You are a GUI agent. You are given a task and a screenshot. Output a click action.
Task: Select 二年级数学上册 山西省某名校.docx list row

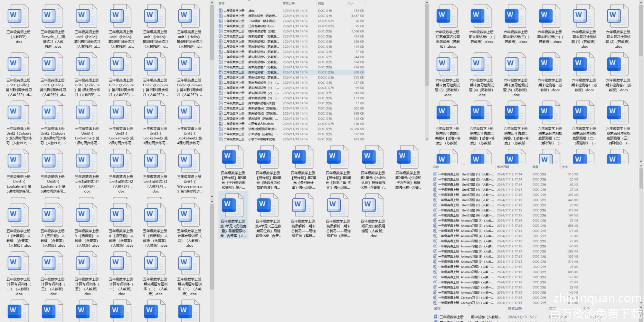[x=261, y=124]
